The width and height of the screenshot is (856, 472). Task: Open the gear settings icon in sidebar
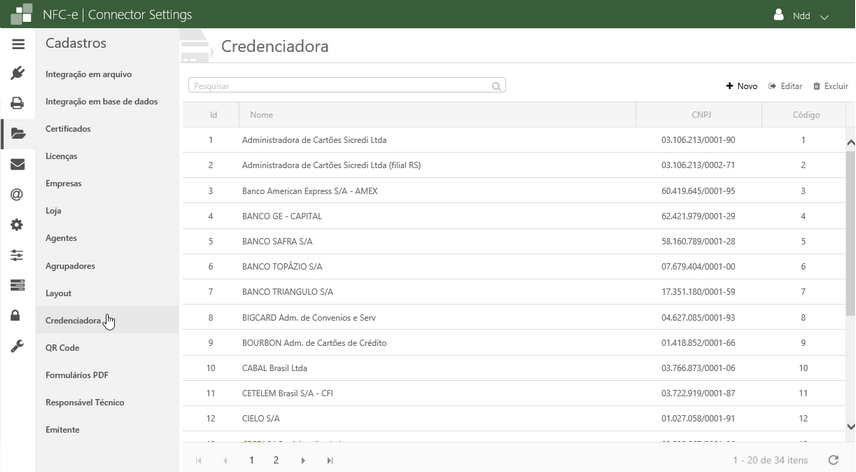point(17,225)
